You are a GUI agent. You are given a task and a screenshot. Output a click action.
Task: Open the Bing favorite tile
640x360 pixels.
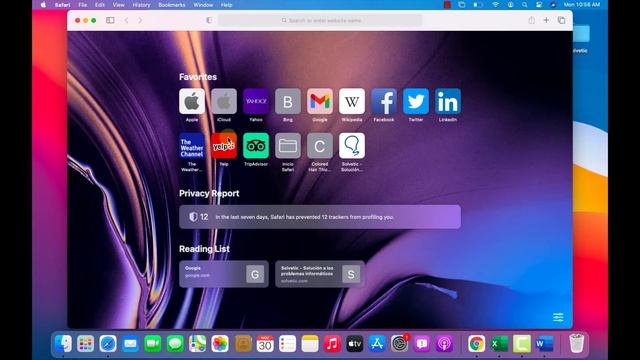pyautogui.click(x=288, y=101)
